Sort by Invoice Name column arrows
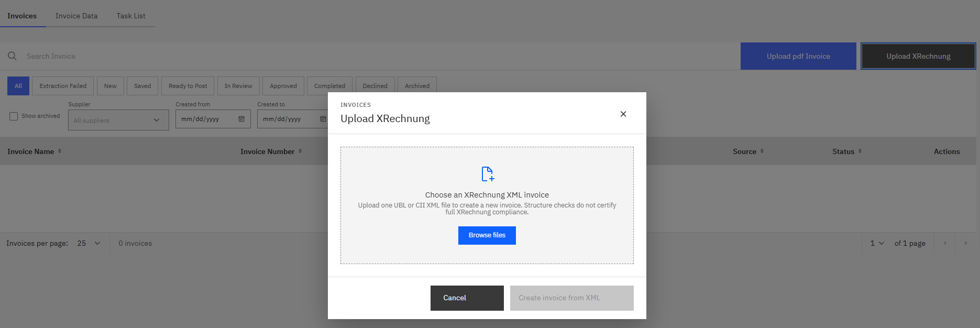Screen dimensions: 980x328 (x=60, y=151)
